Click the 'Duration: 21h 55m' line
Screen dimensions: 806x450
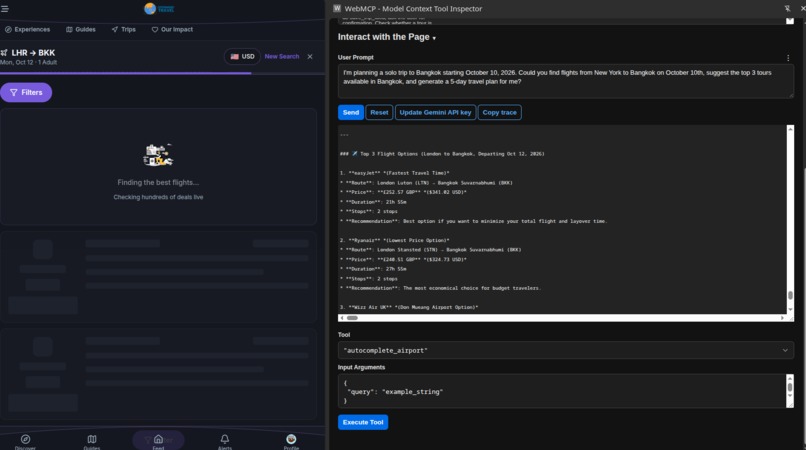click(x=373, y=202)
